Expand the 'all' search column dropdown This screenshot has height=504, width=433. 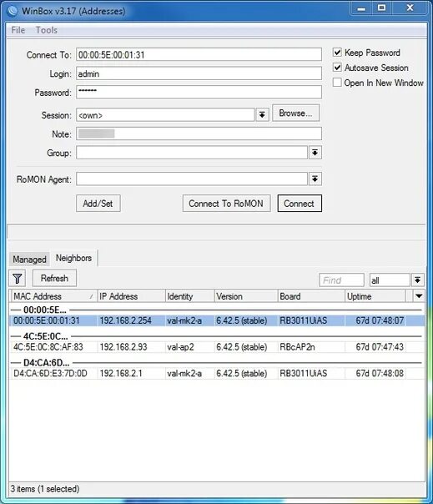[x=417, y=280]
